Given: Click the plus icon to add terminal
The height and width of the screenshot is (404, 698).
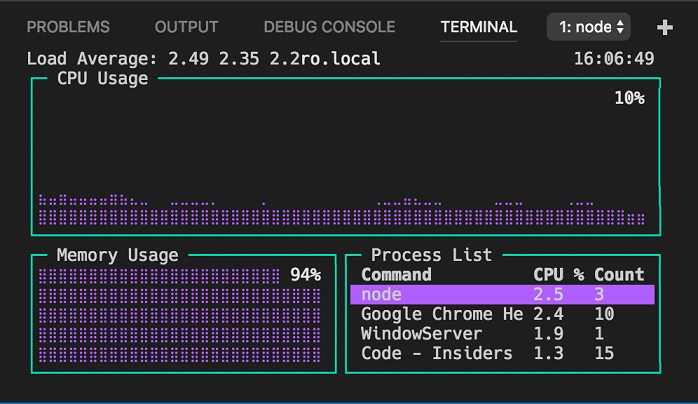Looking at the screenshot, I should [x=665, y=28].
